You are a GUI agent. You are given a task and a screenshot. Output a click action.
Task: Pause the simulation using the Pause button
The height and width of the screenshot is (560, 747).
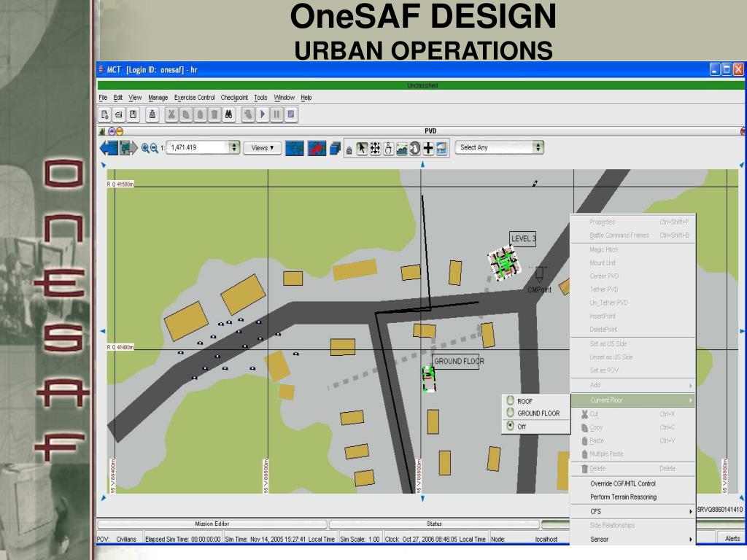coord(276,114)
